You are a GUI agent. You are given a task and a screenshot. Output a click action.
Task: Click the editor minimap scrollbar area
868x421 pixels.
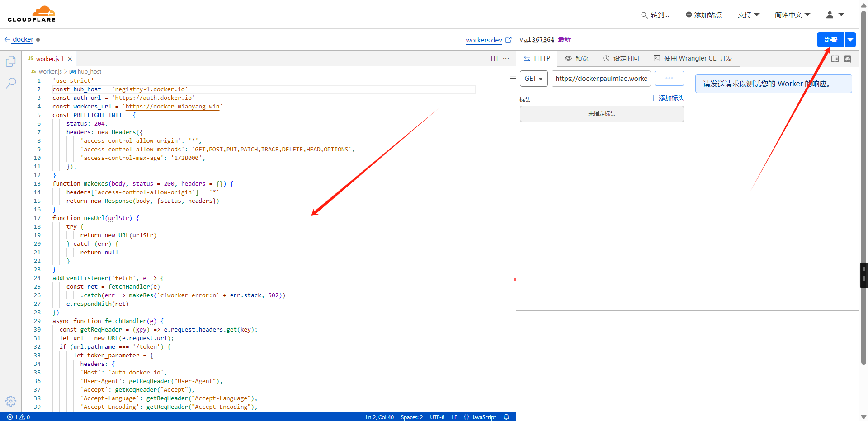pos(513,244)
